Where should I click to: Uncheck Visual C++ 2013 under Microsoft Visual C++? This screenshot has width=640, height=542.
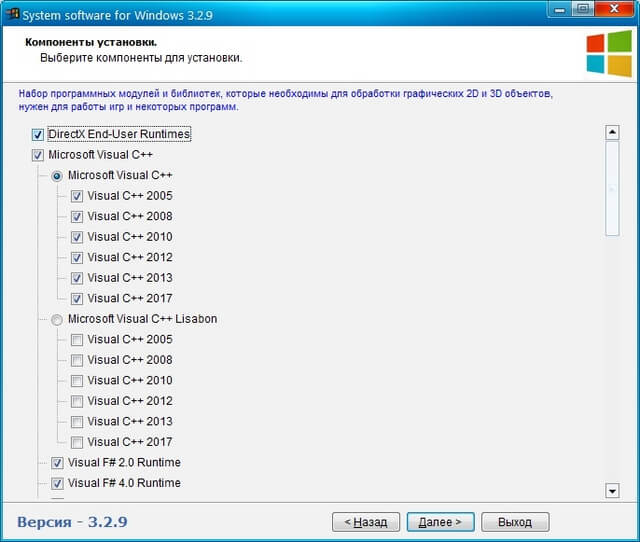point(77,278)
